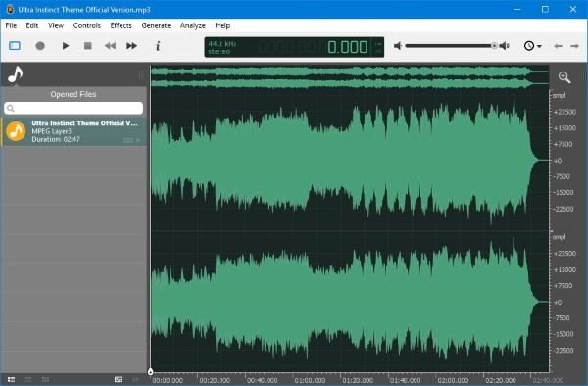The width and height of the screenshot is (588, 386).
Task: Open the Analyze menu
Action: pyautogui.click(x=193, y=25)
